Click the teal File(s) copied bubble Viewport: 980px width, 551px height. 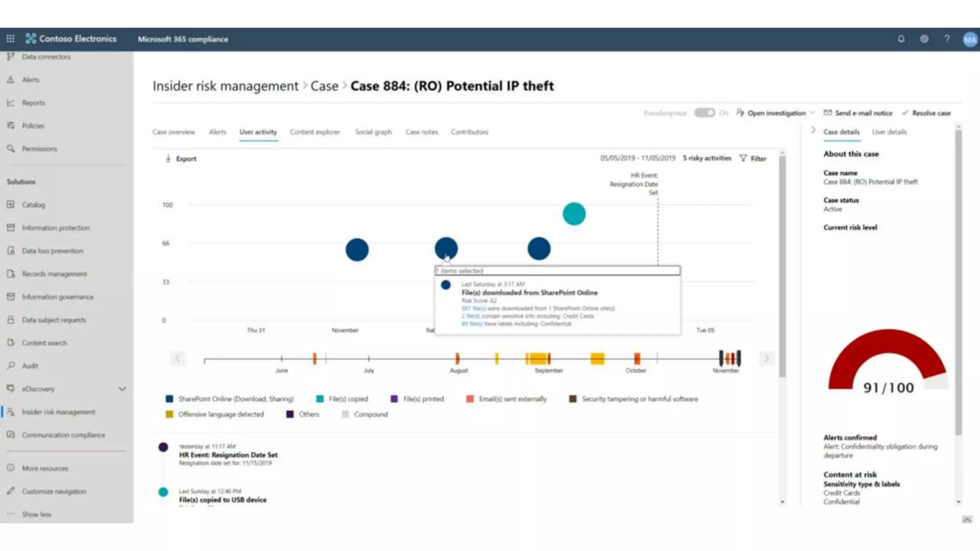(x=574, y=214)
